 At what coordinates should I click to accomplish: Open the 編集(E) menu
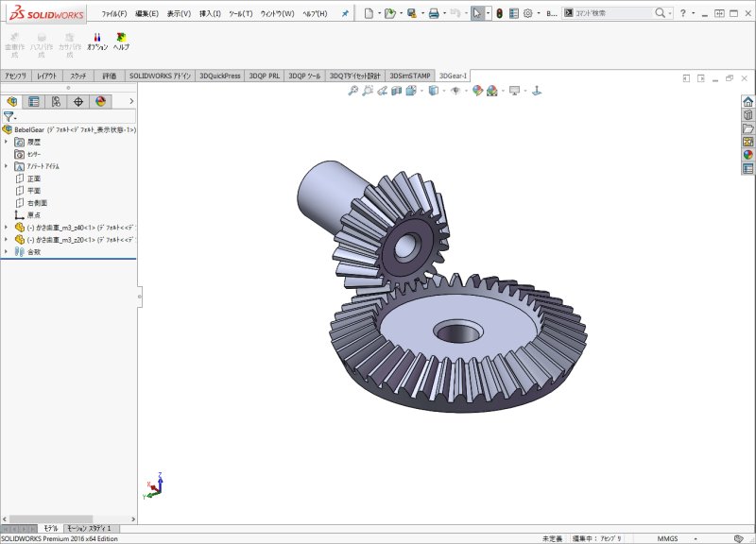coord(146,13)
